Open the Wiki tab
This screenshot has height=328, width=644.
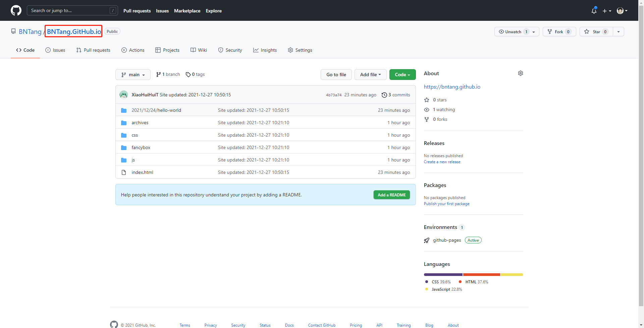pos(199,50)
